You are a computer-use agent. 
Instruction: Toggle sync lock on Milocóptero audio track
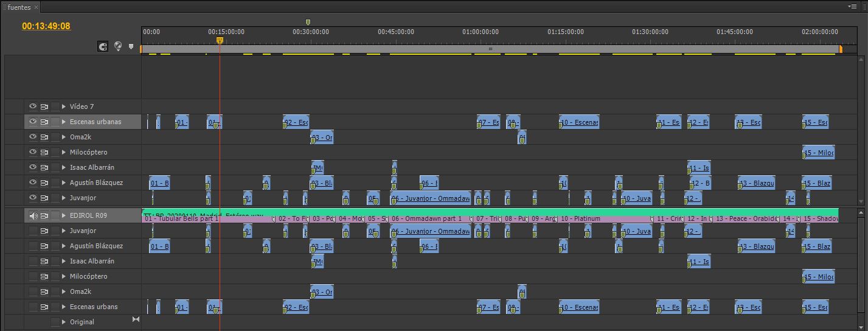point(44,276)
